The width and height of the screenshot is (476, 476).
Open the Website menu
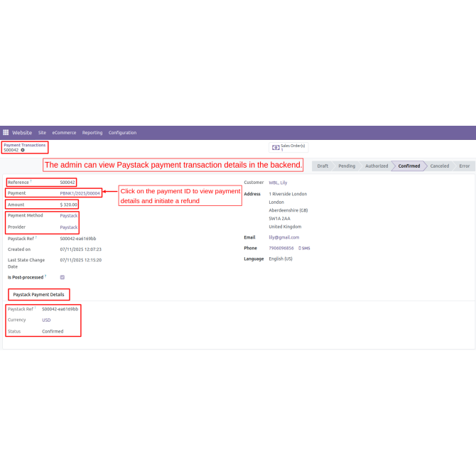click(x=22, y=133)
